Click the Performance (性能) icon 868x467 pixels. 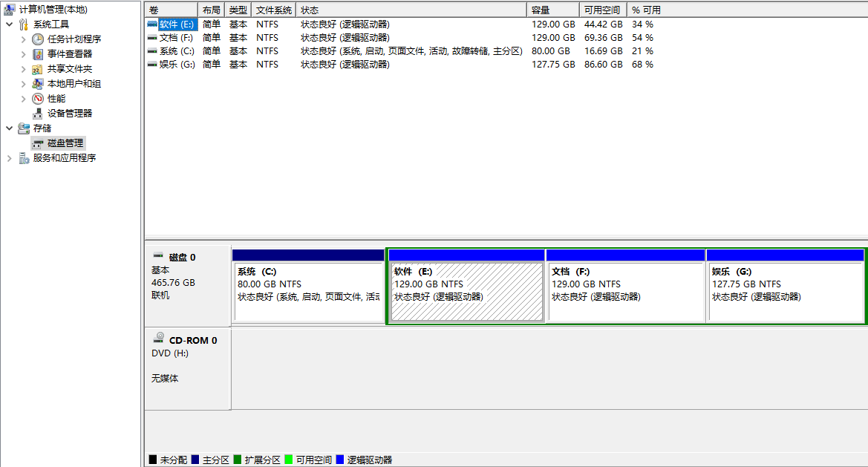(38, 99)
